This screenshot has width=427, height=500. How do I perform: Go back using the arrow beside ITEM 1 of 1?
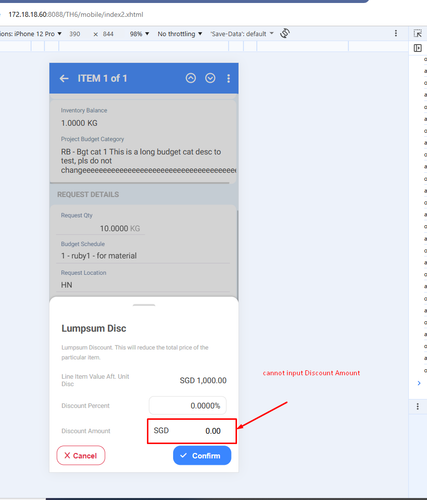tap(64, 79)
